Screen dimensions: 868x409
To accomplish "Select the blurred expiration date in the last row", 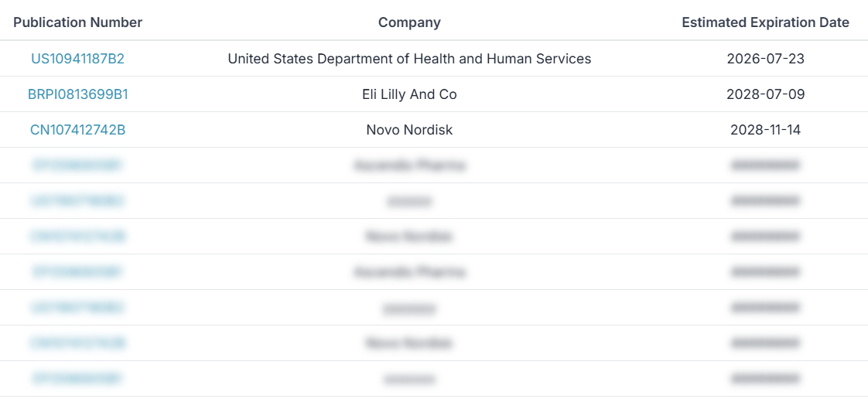I will pos(765,379).
